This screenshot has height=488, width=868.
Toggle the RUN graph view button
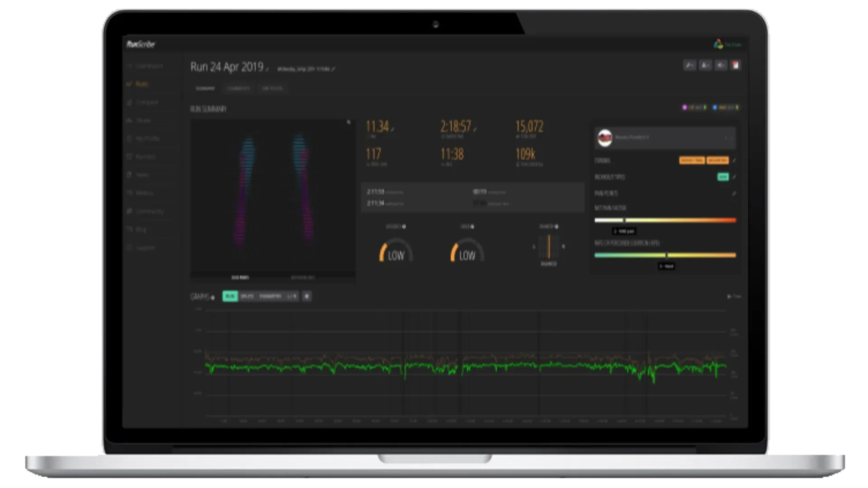230,296
